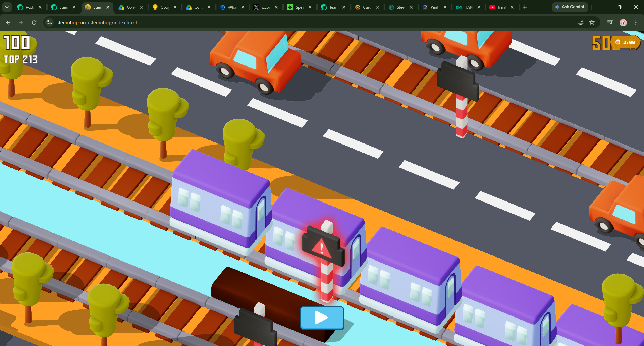This screenshot has height=346, width=644.
Task: Reload the Steemhop page
Action: (x=34, y=22)
